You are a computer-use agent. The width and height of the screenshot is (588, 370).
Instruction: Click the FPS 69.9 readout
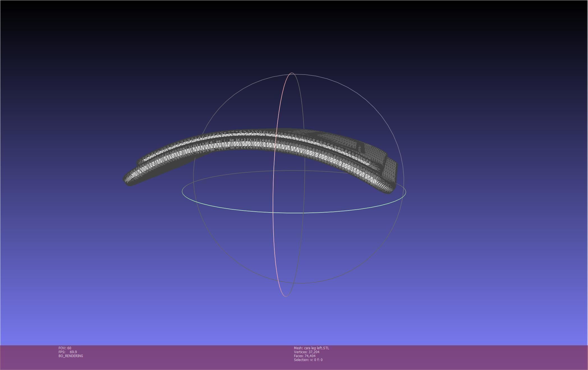pyautogui.click(x=68, y=352)
